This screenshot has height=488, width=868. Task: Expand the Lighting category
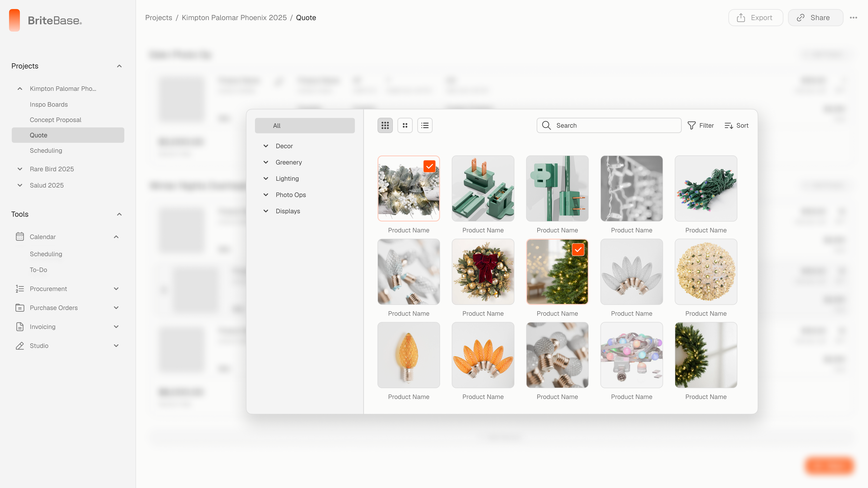266,178
